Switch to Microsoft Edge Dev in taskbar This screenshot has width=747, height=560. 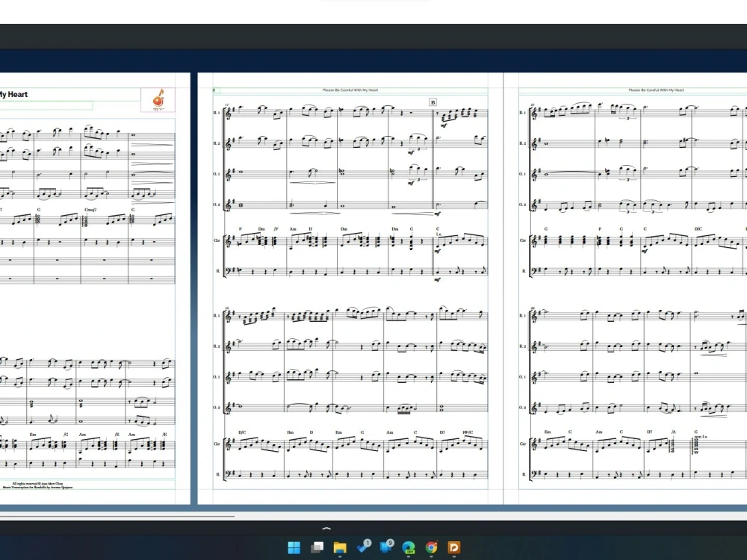(409, 547)
